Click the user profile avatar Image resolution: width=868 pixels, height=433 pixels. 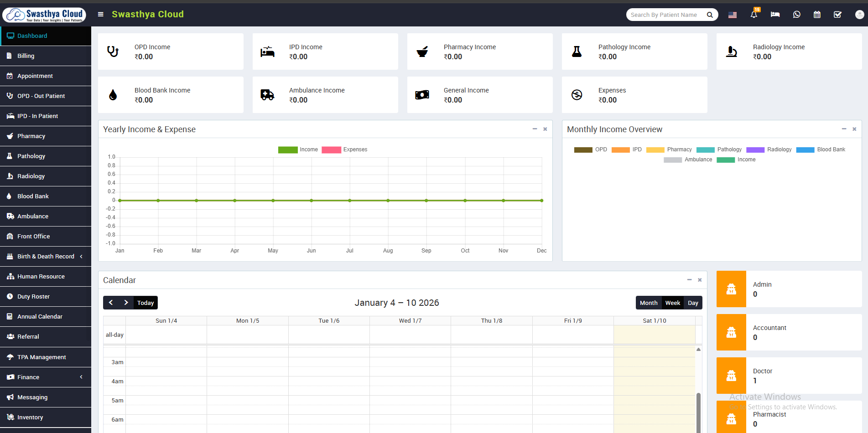click(859, 15)
